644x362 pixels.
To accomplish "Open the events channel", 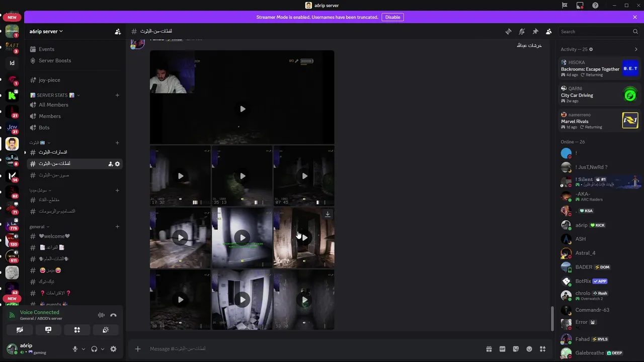I will (74, 304).
